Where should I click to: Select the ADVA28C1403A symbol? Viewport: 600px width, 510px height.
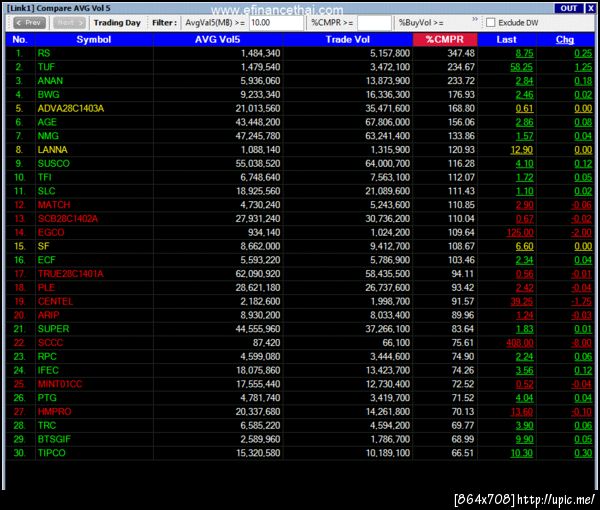71,108
